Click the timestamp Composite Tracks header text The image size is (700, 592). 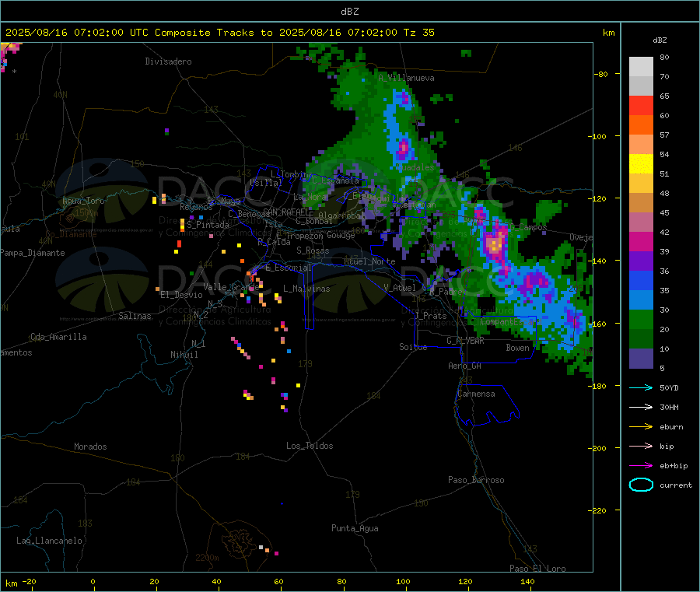tap(220, 33)
